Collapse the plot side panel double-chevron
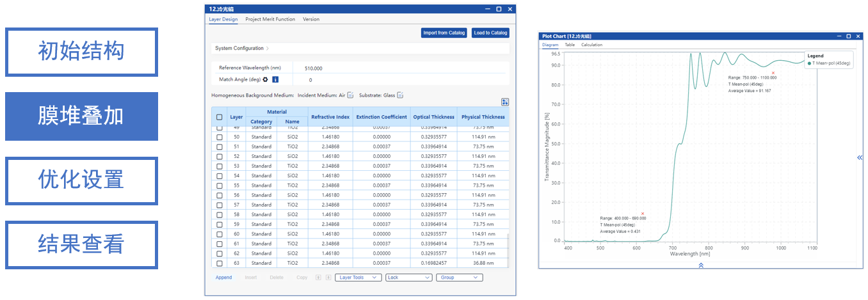 pos(860,157)
